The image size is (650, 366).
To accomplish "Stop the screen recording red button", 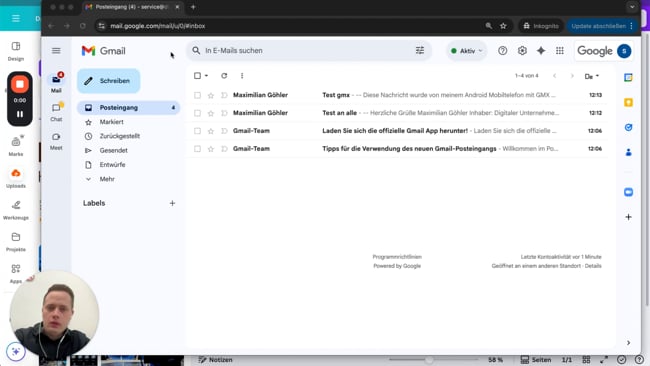I will tap(19, 84).
